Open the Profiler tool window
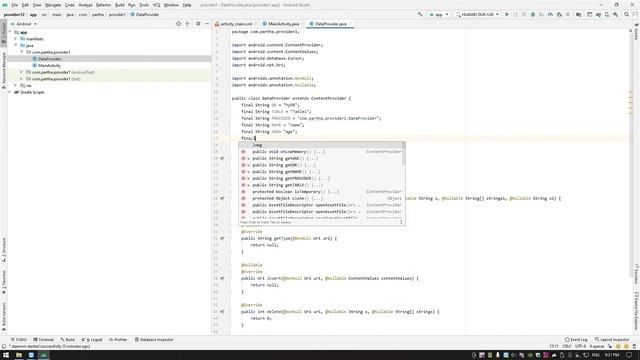Image resolution: width=640 pixels, height=360 pixels. pyautogui.click(x=118, y=339)
